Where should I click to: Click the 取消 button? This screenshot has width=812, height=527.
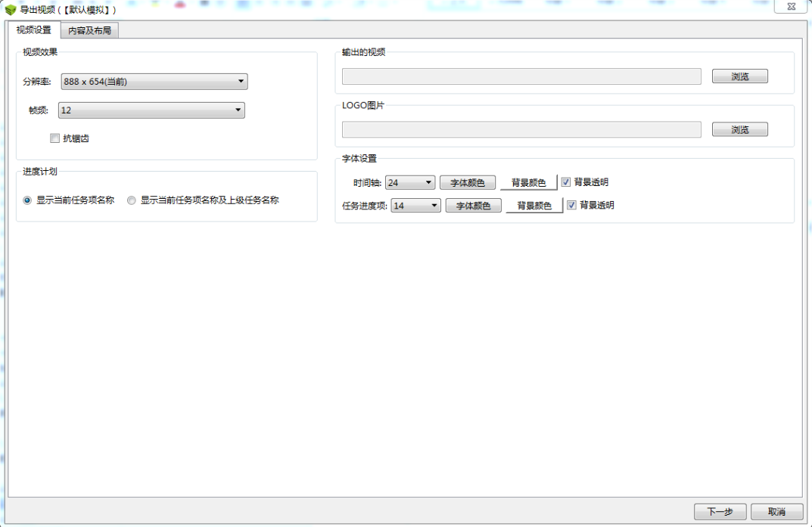click(x=776, y=511)
